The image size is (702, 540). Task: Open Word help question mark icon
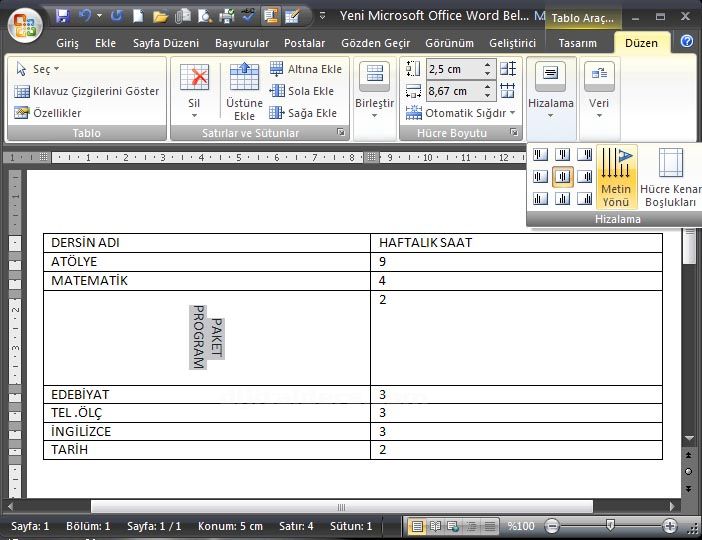(x=687, y=41)
